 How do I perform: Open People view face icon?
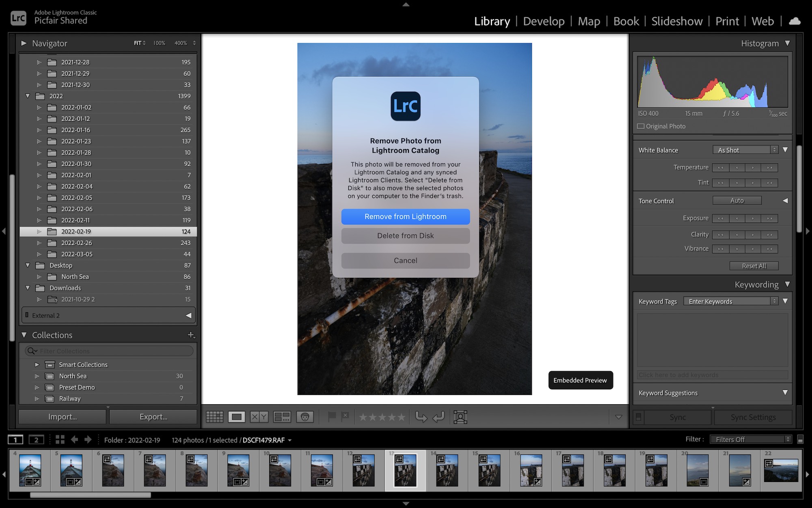[x=305, y=417]
